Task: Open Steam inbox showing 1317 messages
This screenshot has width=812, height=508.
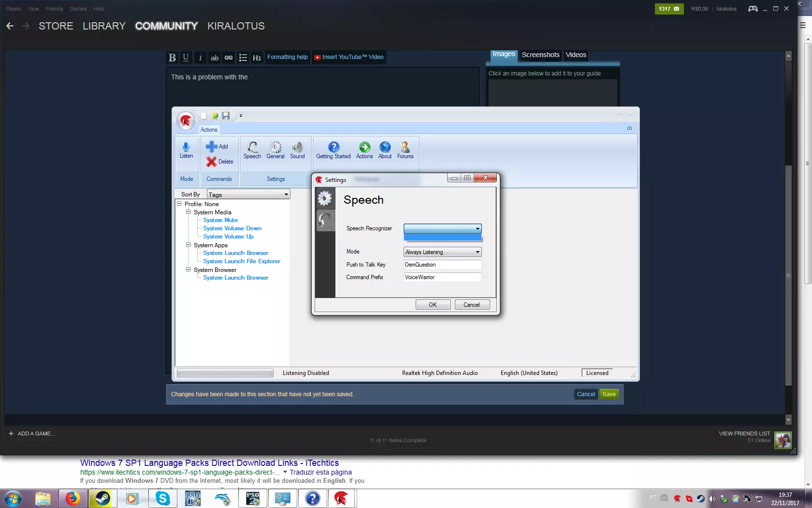Action: (x=669, y=9)
